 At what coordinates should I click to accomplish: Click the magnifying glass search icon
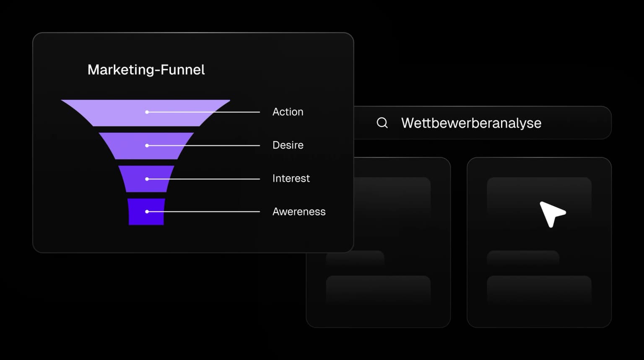[x=382, y=123]
